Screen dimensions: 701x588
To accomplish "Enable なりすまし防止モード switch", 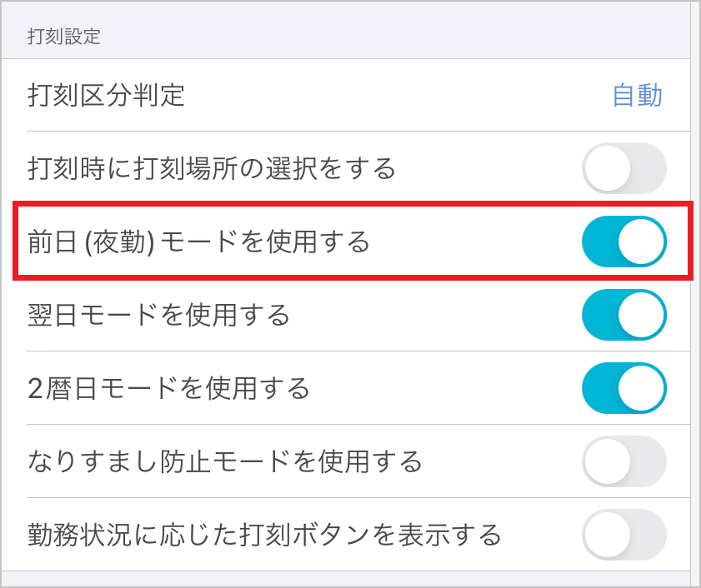I will (x=624, y=461).
